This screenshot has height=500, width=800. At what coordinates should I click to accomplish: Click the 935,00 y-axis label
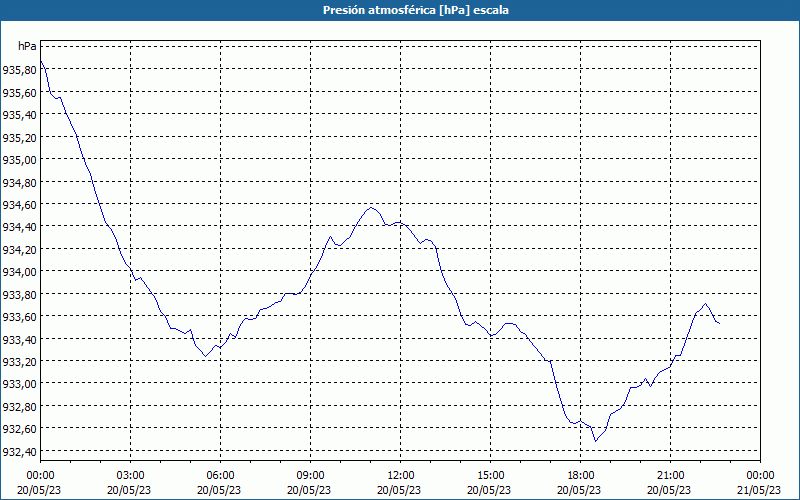coord(19,160)
